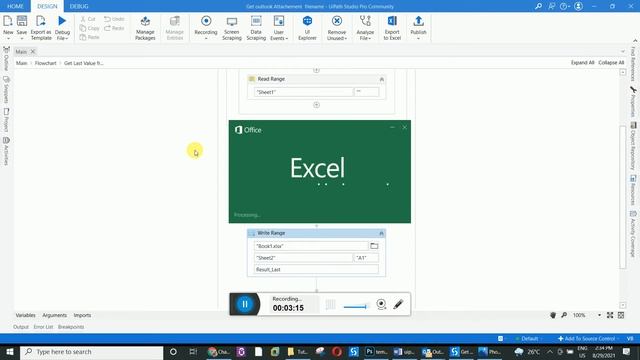Open the 100% zoom level dropdown
Image resolution: width=640 pixels, height=360 pixels.
pyautogui.click(x=599, y=315)
